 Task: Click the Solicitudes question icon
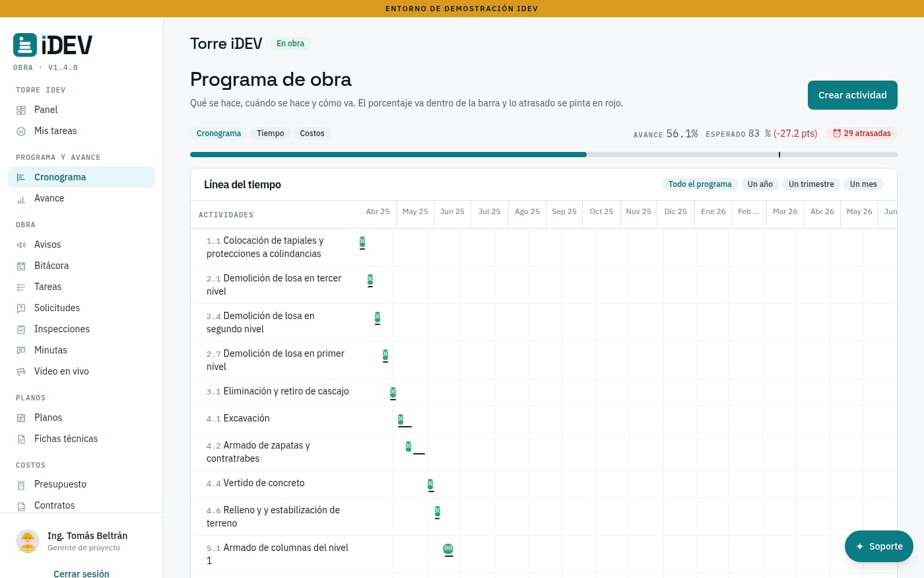pos(21,308)
